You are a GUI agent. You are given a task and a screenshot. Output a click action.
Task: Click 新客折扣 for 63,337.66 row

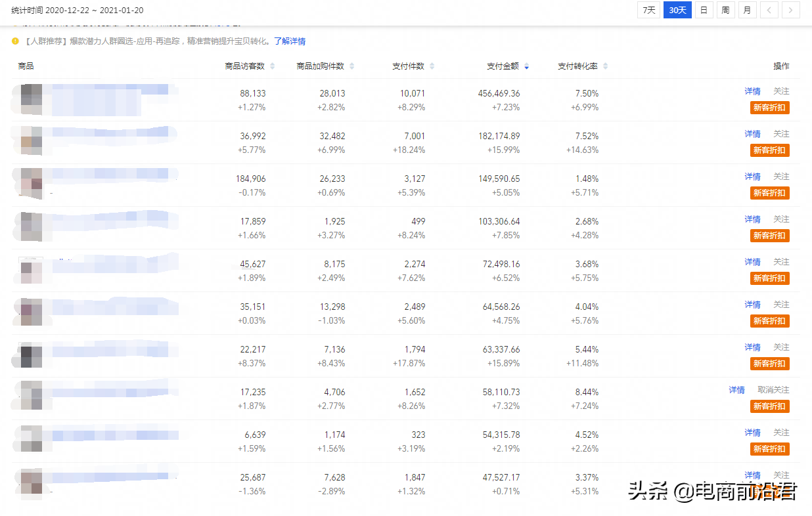click(770, 364)
